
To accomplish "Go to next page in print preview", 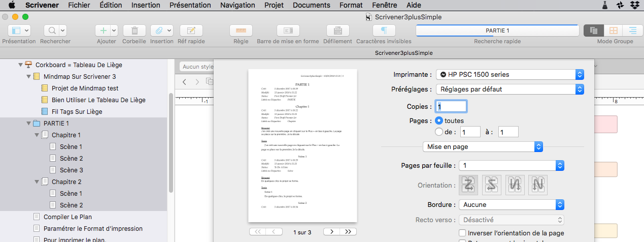I will pos(331,232).
